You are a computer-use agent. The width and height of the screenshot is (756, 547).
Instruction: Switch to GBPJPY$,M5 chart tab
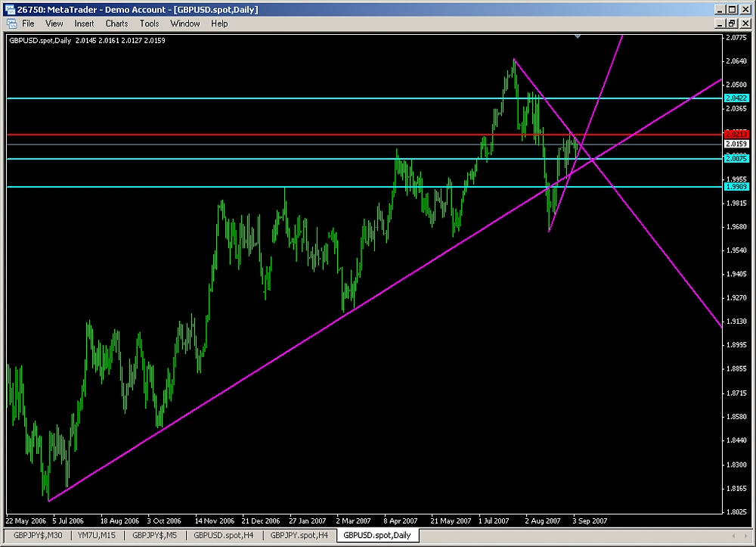pos(154,535)
